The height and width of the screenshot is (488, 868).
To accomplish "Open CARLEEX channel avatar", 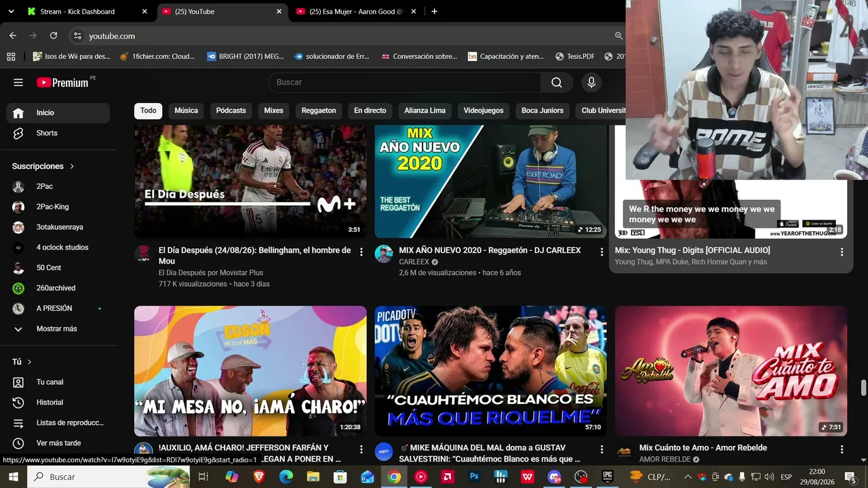I will pos(384,254).
